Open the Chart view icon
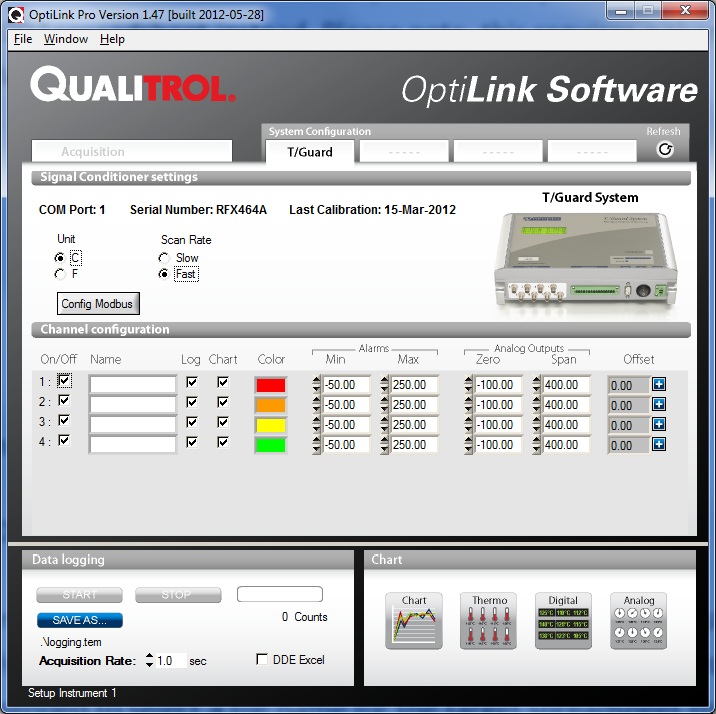716x714 pixels. pos(414,621)
